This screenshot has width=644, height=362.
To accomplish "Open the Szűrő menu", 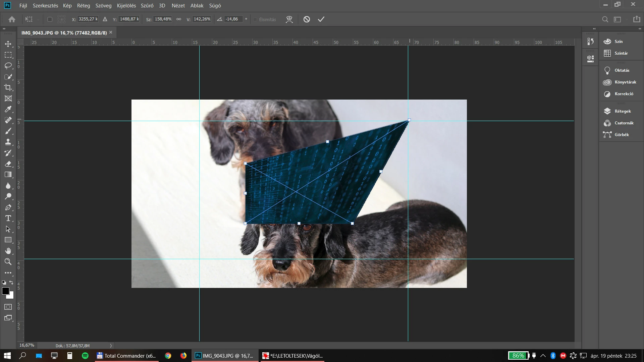I will tap(147, 6).
